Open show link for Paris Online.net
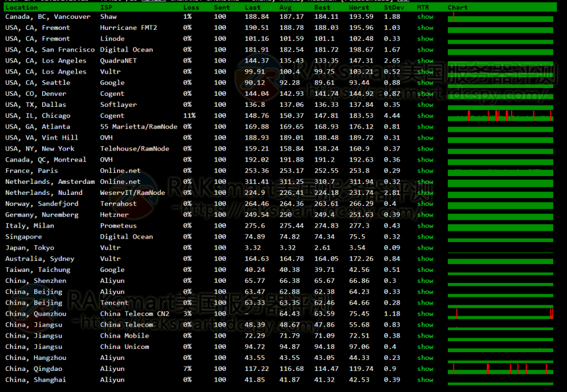Viewport: 567px width, 392px height. tap(425, 171)
